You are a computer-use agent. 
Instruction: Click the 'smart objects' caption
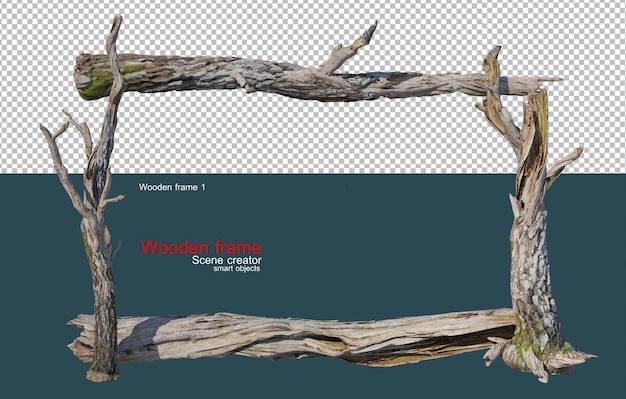click(236, 269)
